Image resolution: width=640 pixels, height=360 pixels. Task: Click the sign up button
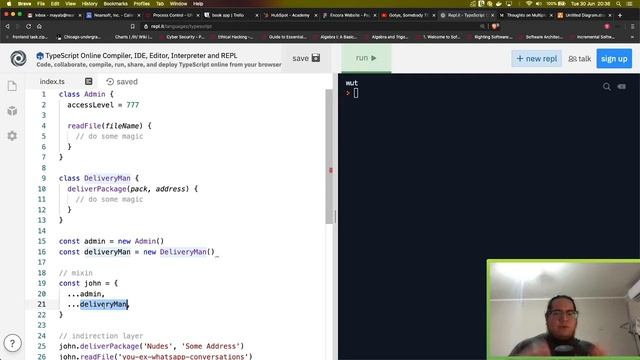(x=614, y=59)
